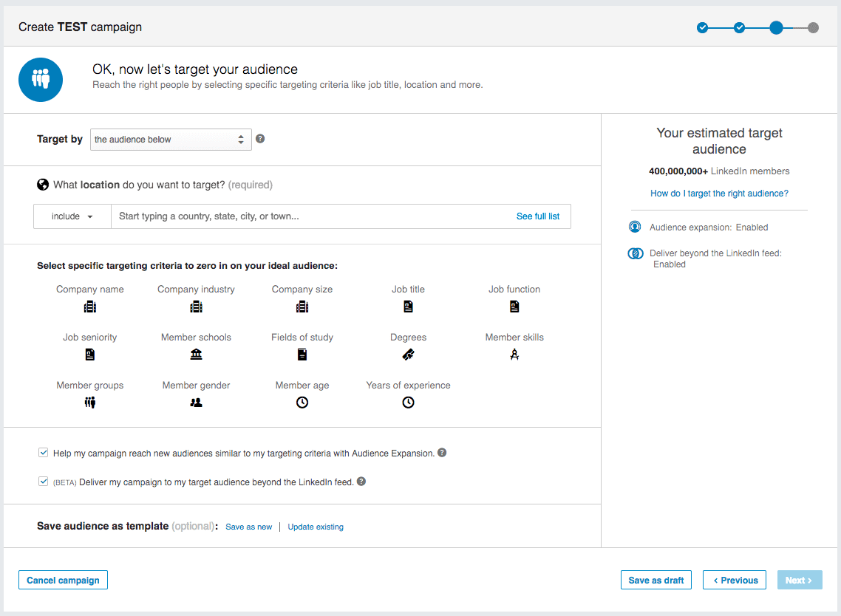Click Update existing template link
Screen dimensions: 841x616
(x=316, y=527)
